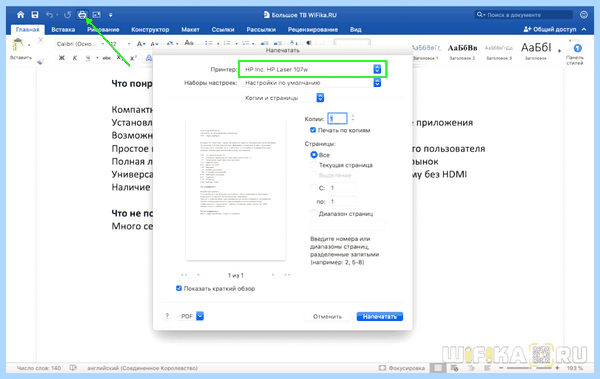This screenshot has height=379, width=600.
Task: Open the PDF dropdown arrow
Action: 200,316
